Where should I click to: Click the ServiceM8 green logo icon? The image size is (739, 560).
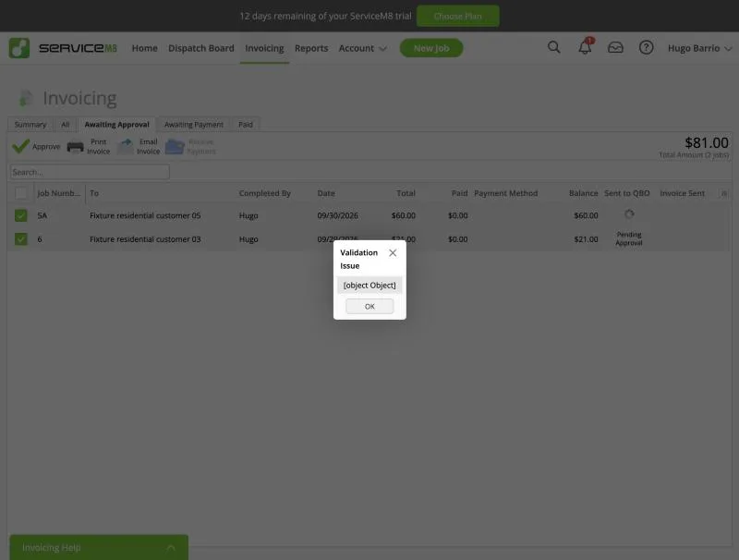click(19, 48)
